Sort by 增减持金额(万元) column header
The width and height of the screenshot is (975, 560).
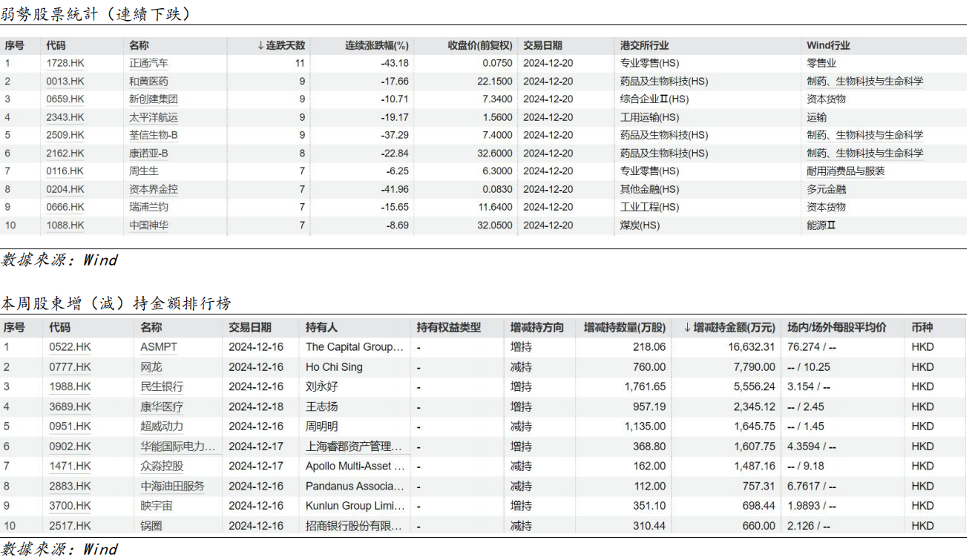(729, 327)
